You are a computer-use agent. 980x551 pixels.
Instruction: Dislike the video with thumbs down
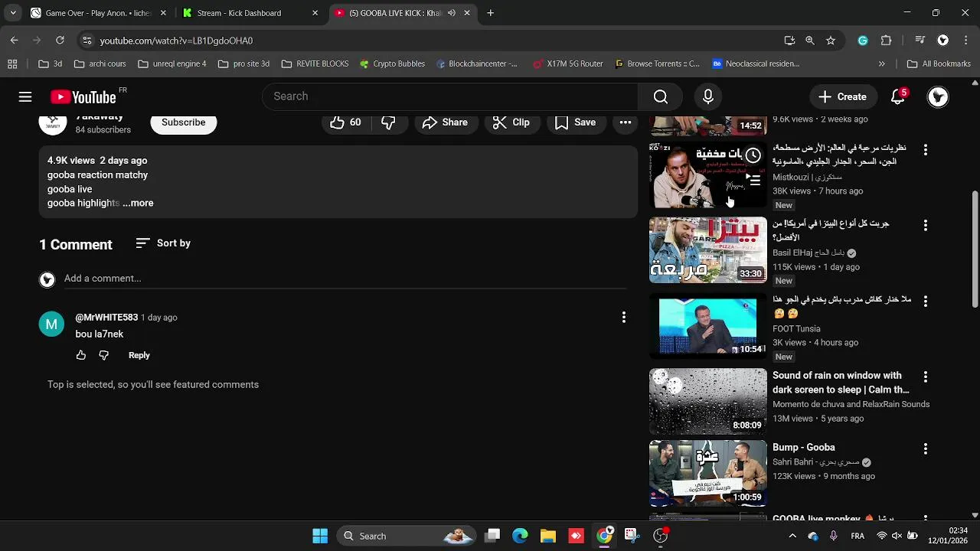point(389,122)
